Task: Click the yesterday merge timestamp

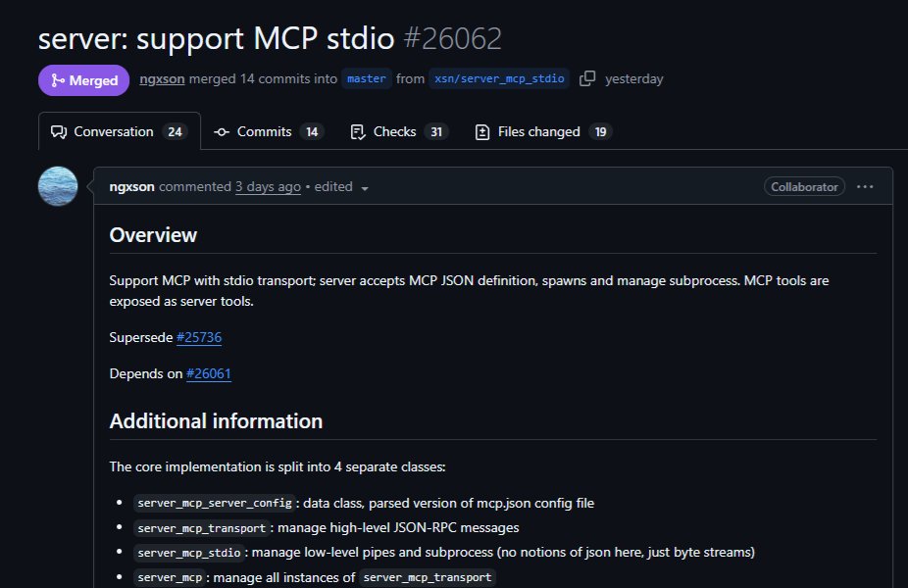Action: (x=634, y=78)
